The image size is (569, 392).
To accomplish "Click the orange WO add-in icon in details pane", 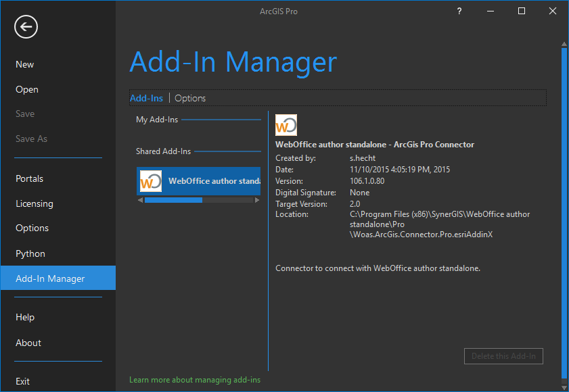I will pos(286,125).
